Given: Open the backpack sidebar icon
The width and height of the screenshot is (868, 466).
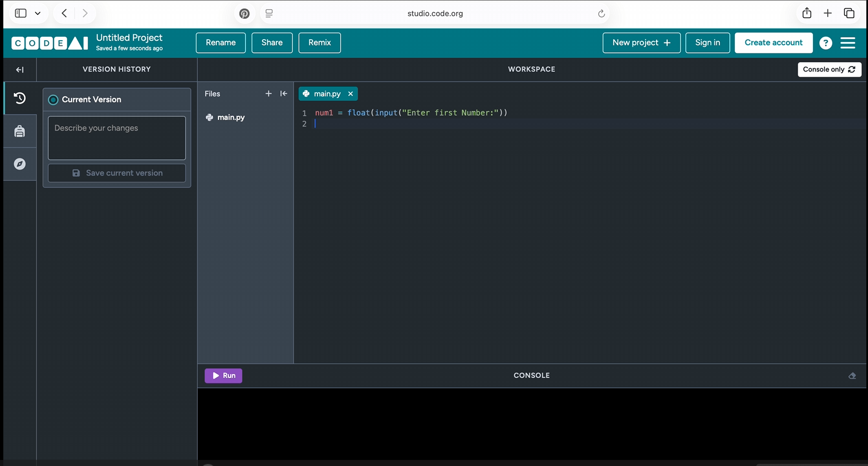Looking at the screenshot, I should click(x=20, y=131).
